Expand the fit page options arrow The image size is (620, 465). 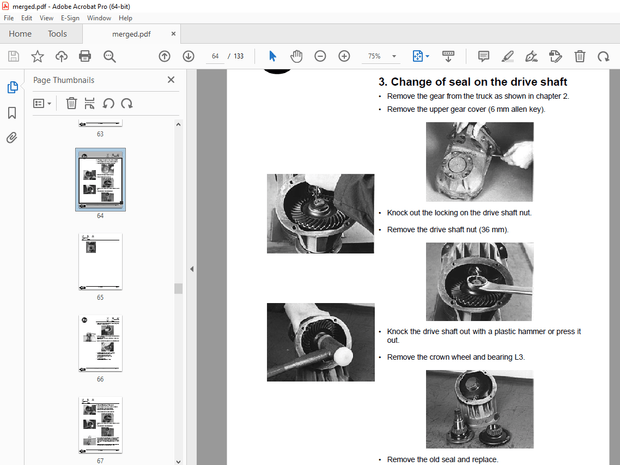pyautogui.click(x=427, y=56)
